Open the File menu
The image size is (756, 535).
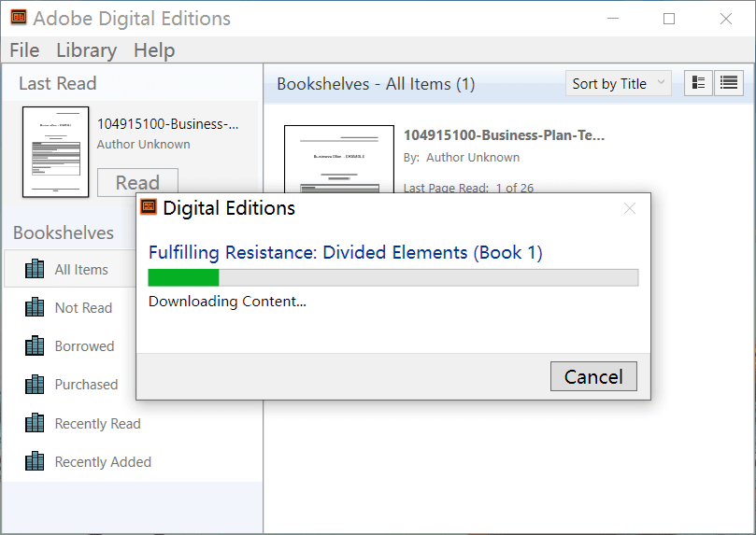[x=24, y=50]
